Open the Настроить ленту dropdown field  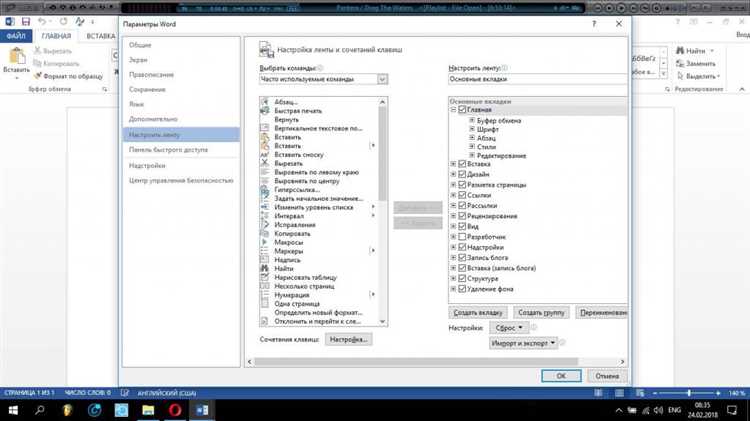[x=537, y=79]
